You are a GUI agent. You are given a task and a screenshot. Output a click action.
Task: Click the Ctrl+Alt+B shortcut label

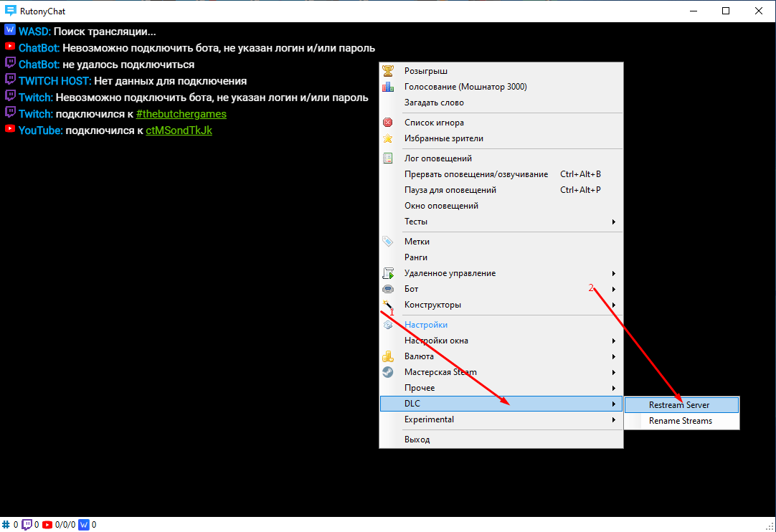(x=580, y=174)
